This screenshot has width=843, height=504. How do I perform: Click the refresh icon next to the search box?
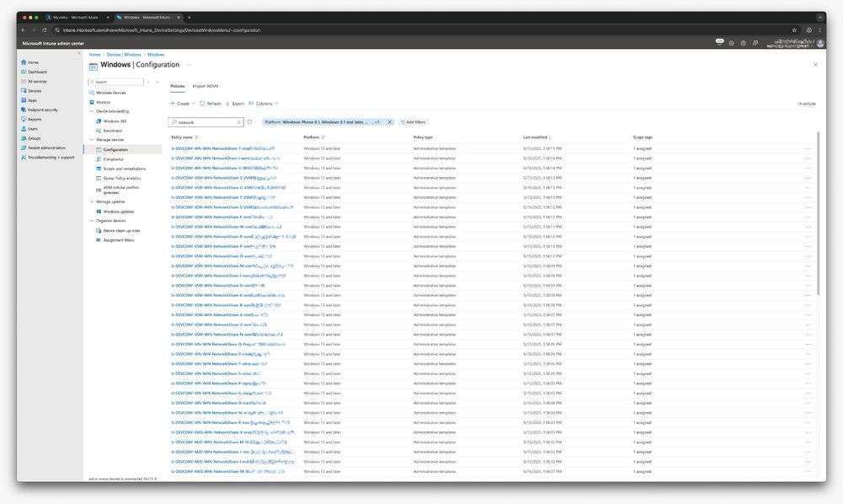tap(250, 122)
